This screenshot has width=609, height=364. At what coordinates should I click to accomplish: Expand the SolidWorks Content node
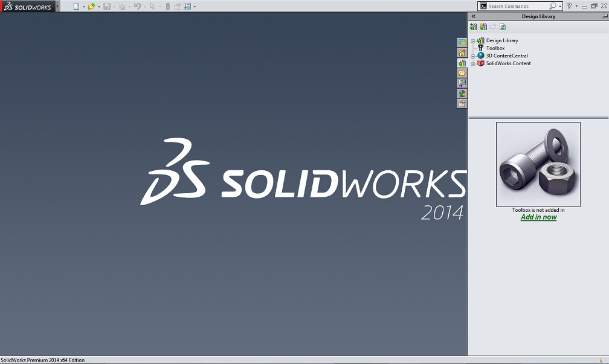click(473, 63)
